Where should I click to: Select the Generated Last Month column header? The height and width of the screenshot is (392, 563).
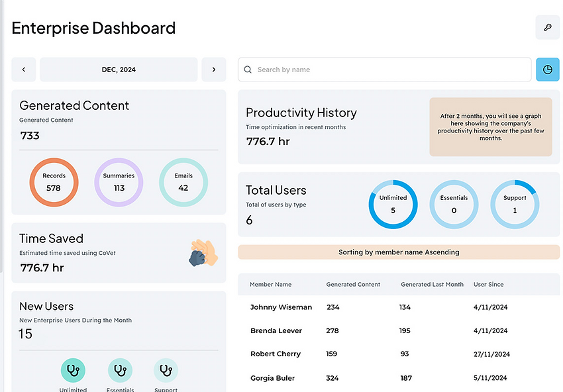pos(431,284)
